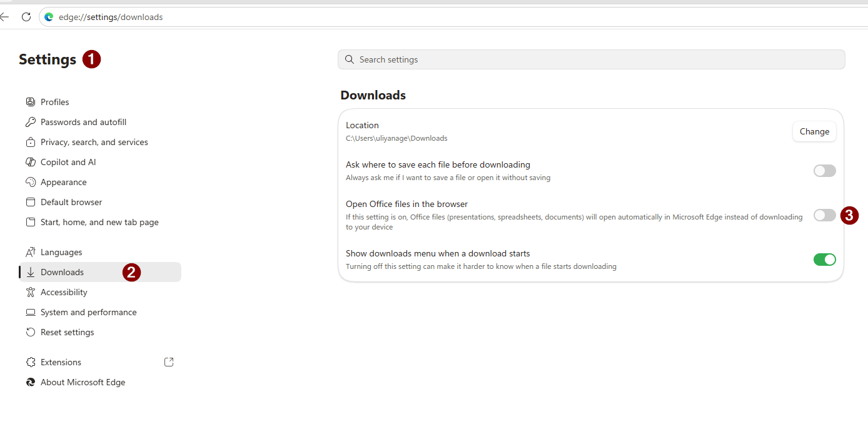Click the lock icon beside Privacy, search, and services

[x=30, y=142]
